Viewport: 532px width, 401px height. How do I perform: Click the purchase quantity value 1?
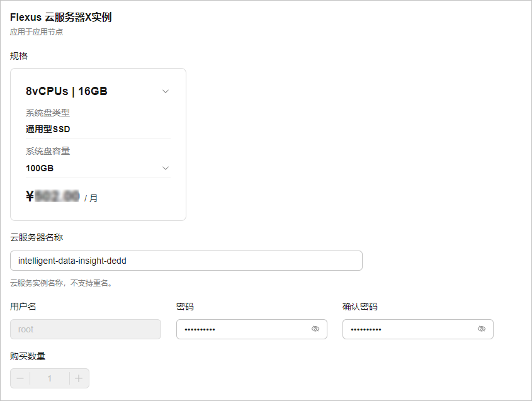coord(50,378)
